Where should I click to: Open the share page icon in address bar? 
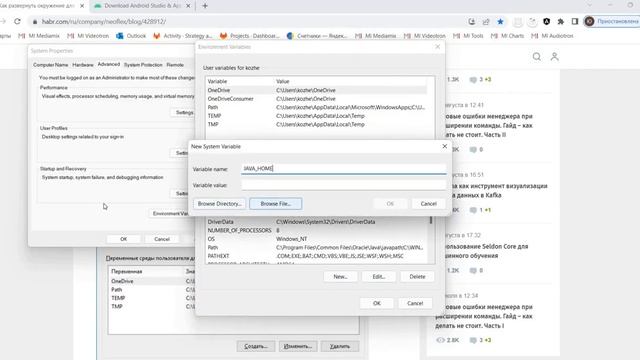pyautogui.click(x=486, y=21)
